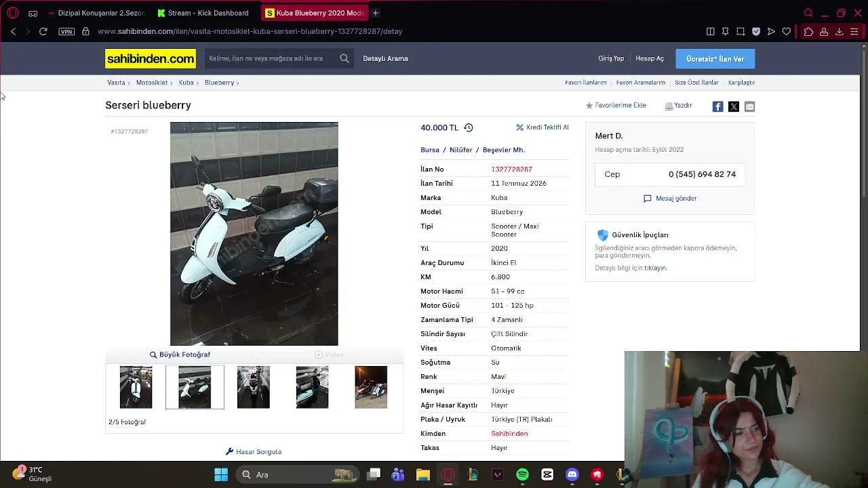Select the fourth photo thumbnail
Image resolution: width=868 pixels, height=488 pixels.
tap(312, 387)
